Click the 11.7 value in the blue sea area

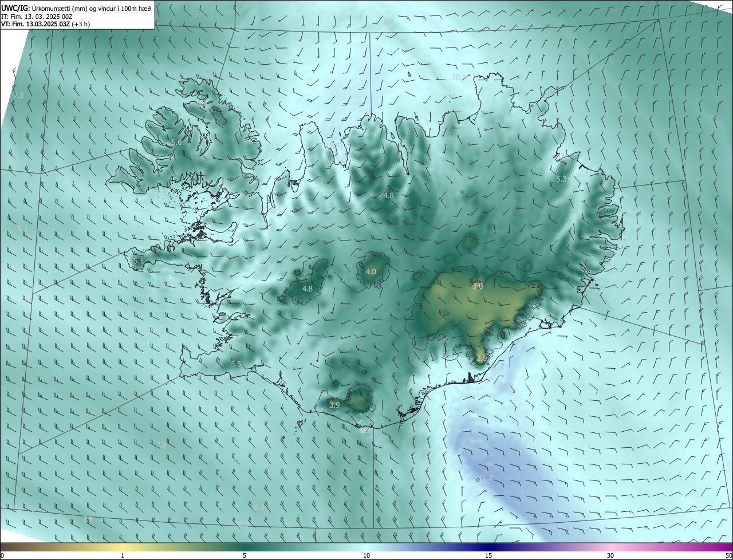[x=486, y=478]
